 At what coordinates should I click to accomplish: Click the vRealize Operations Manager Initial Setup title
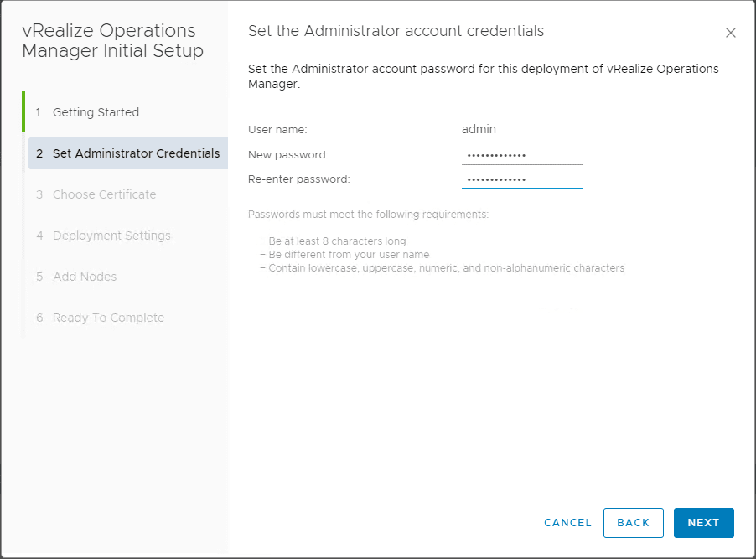112,41
